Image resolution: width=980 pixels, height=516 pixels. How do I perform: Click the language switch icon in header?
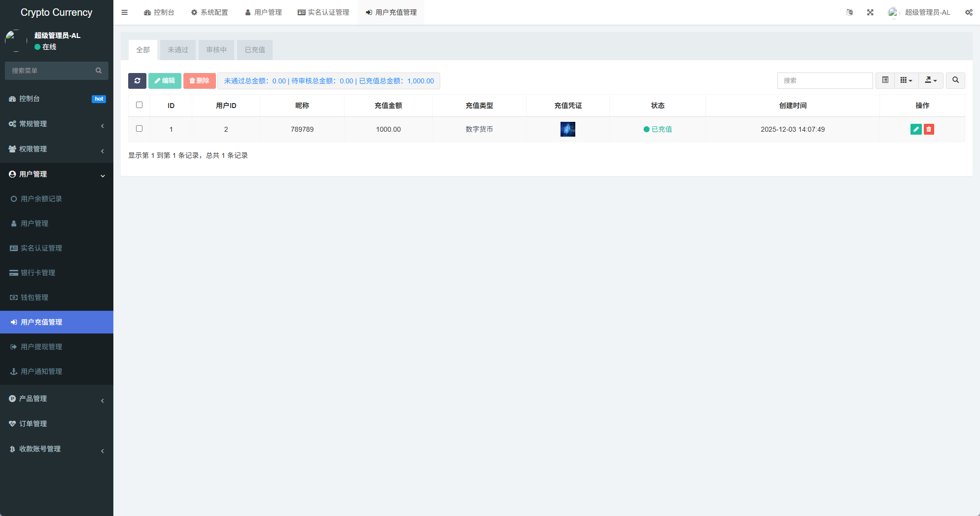coord(849,12)
